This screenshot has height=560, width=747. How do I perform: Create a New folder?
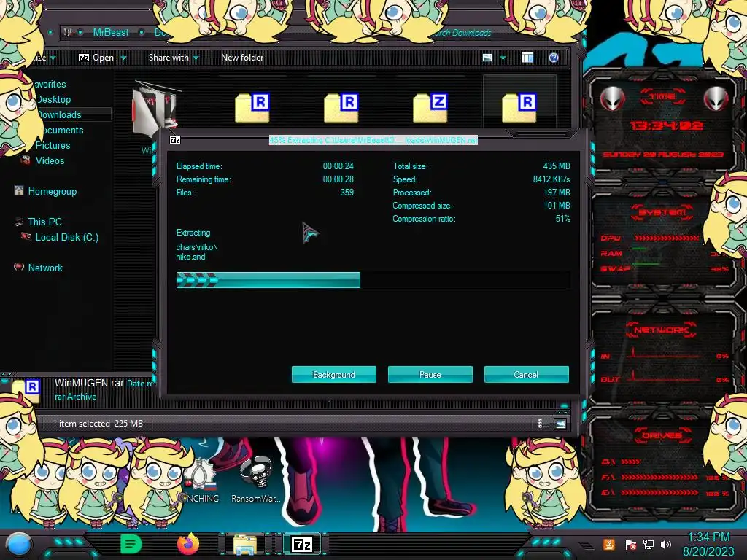coord(242,58)
